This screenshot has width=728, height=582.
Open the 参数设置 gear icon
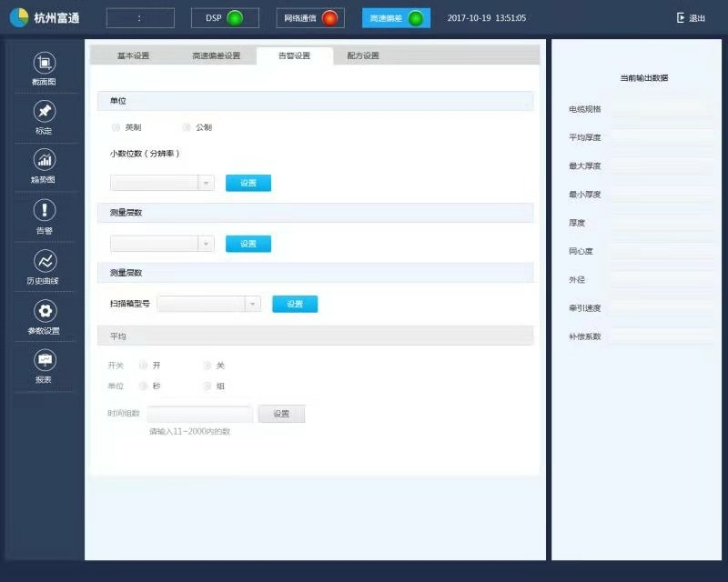click(45, 310)
